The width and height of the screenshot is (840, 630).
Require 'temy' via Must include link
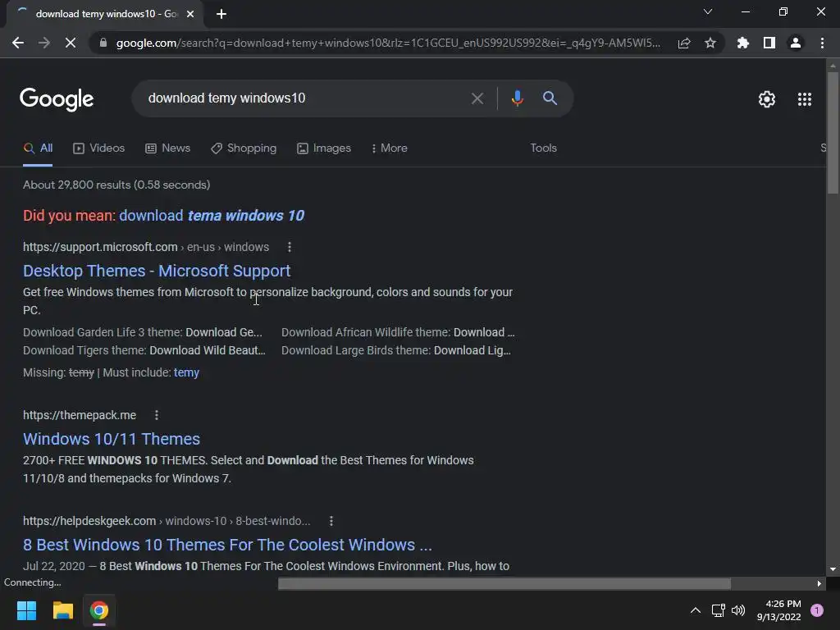point(186,373)
